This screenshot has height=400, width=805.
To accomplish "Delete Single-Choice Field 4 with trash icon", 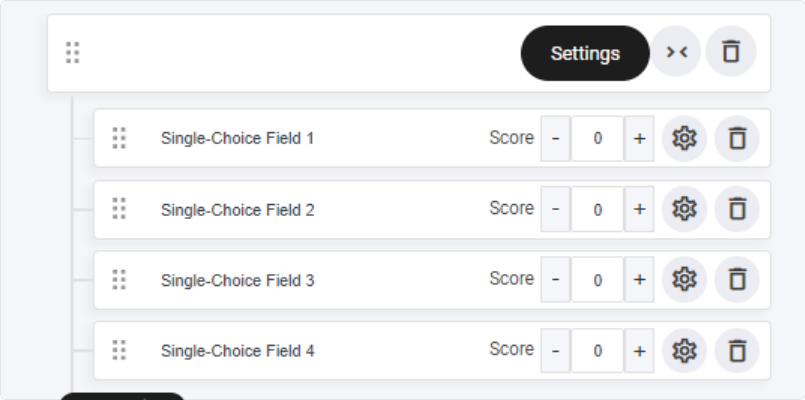I will pyautogui.click(x=737, y=350).
